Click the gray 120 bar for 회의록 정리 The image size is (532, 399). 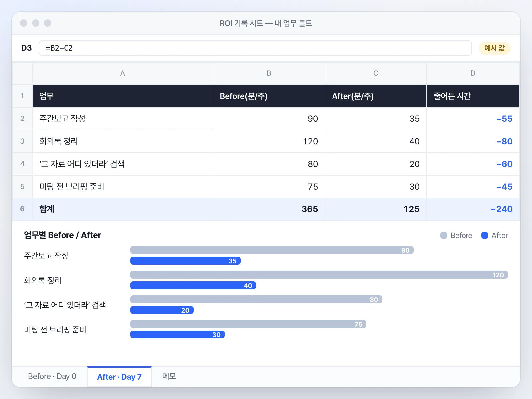click(319, 275)
